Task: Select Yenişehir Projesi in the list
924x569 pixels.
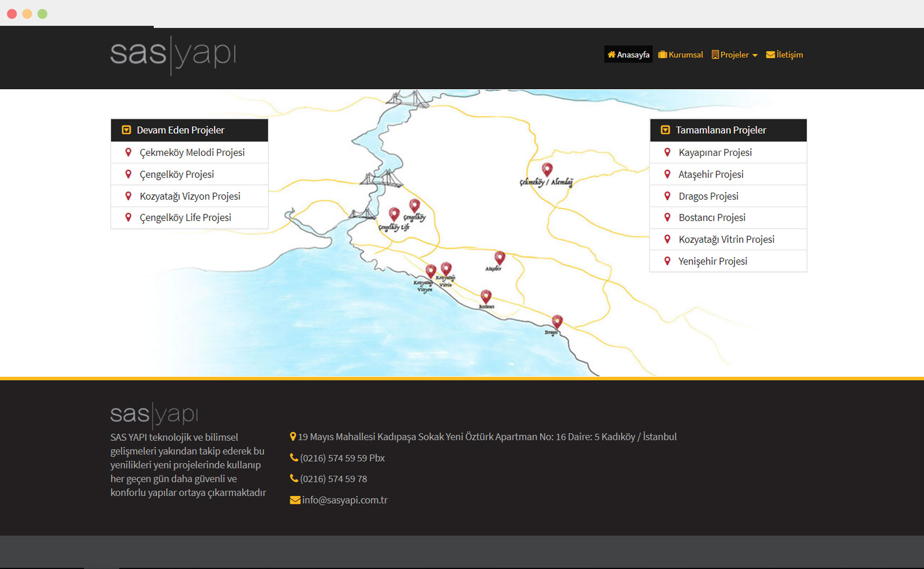Action: 712,261
